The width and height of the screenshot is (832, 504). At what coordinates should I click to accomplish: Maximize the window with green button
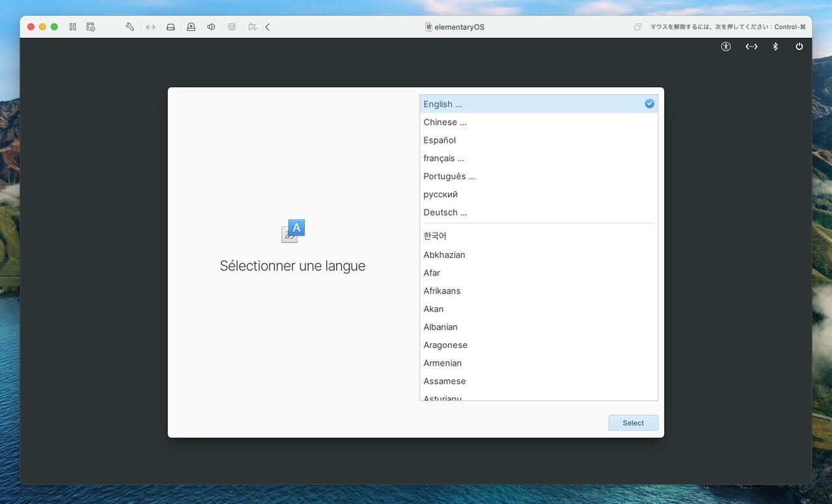[x=55, y=27]
